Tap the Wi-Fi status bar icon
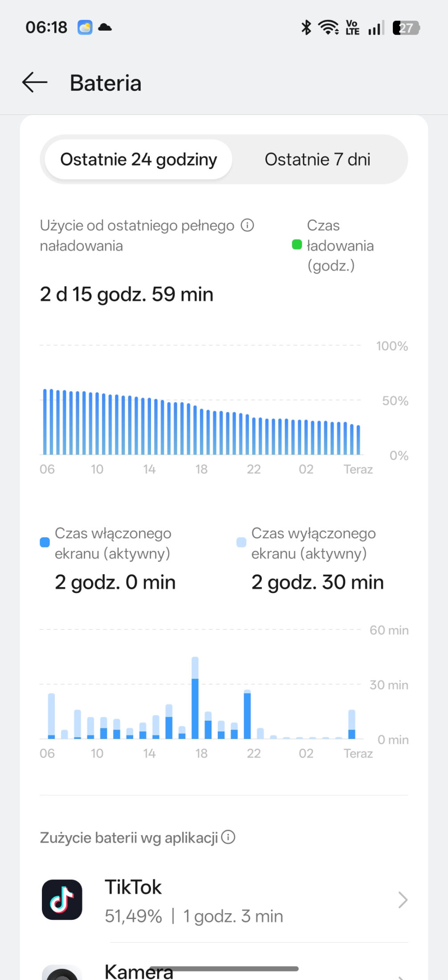Viewport: 448px width, 980px height. pyautogui.click(x=329, y=28)
